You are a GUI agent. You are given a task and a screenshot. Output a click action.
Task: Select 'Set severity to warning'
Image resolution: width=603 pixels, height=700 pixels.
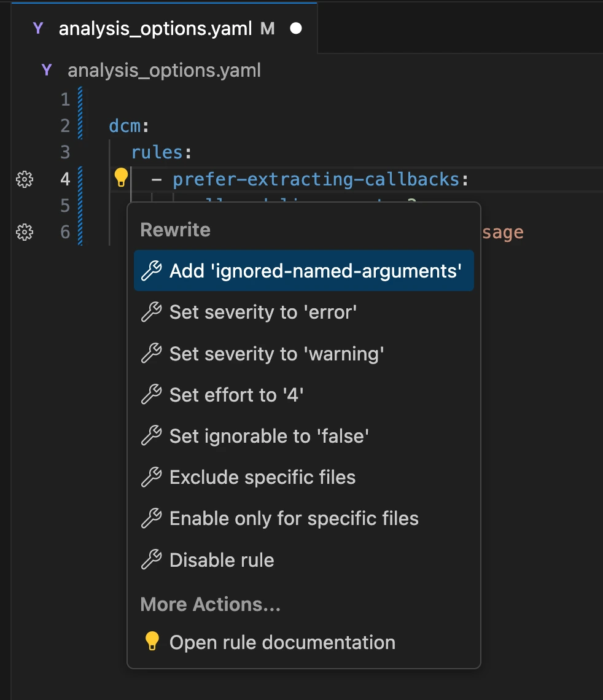276,353
